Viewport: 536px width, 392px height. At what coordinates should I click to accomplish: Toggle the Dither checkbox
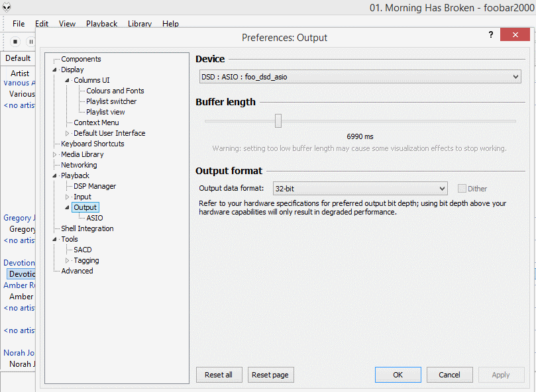[462, 189]
